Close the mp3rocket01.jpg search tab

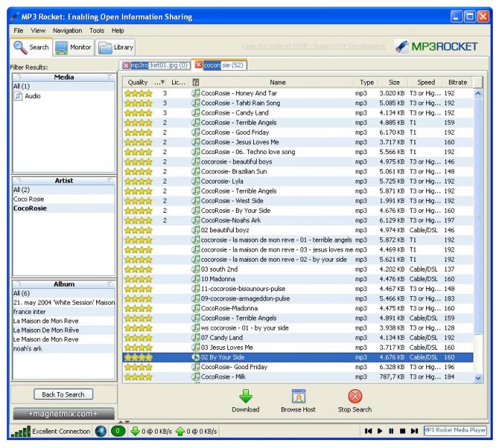[x=126, y=66]
